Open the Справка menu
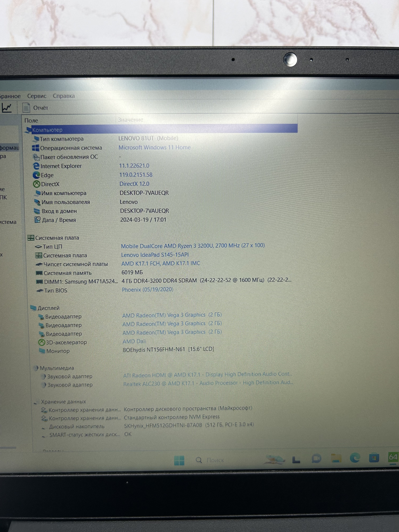 (x=64, y=96)
